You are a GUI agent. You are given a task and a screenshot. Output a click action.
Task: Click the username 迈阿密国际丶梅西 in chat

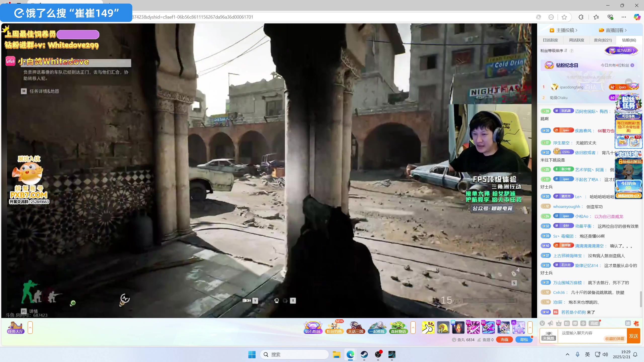click(x=591, y=111)
